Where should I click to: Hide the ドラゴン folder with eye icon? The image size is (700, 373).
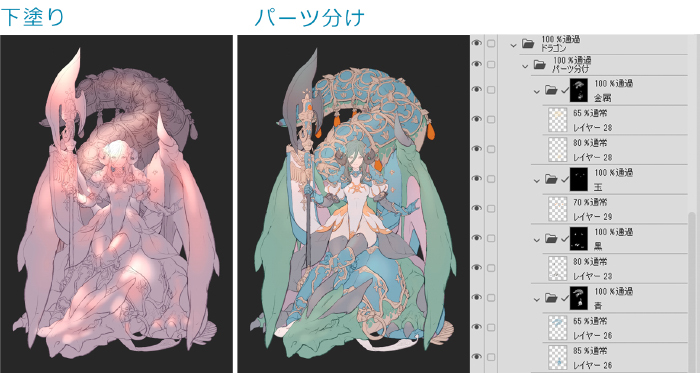tap(477, 43)
